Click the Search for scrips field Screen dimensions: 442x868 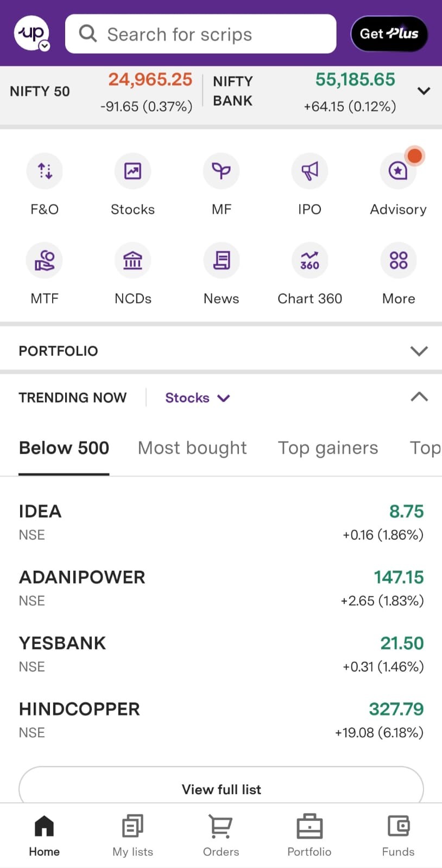(x=200, y=34)
